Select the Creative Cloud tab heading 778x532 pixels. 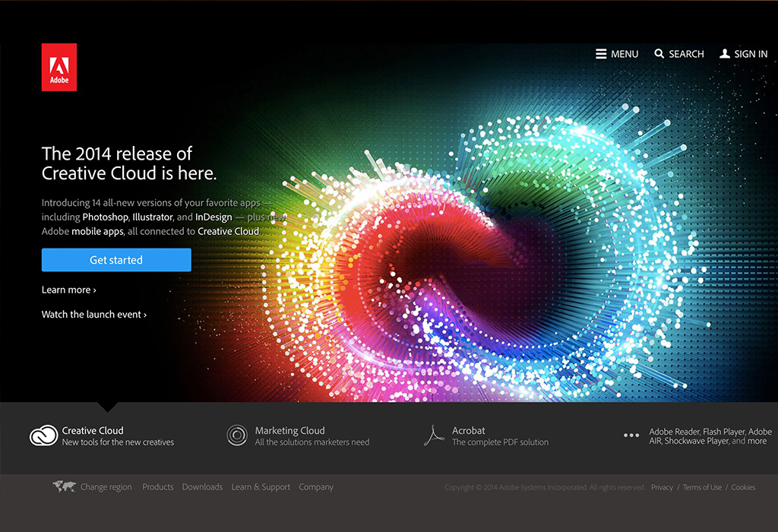[93, 430]
